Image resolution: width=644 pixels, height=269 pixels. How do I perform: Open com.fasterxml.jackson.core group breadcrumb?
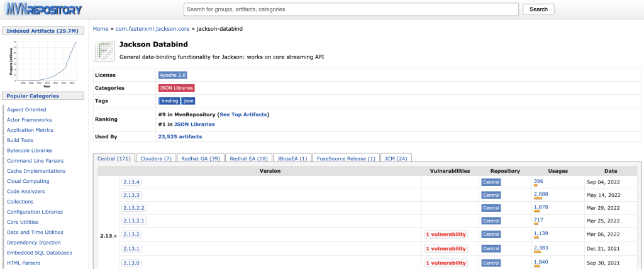(152, 29)
